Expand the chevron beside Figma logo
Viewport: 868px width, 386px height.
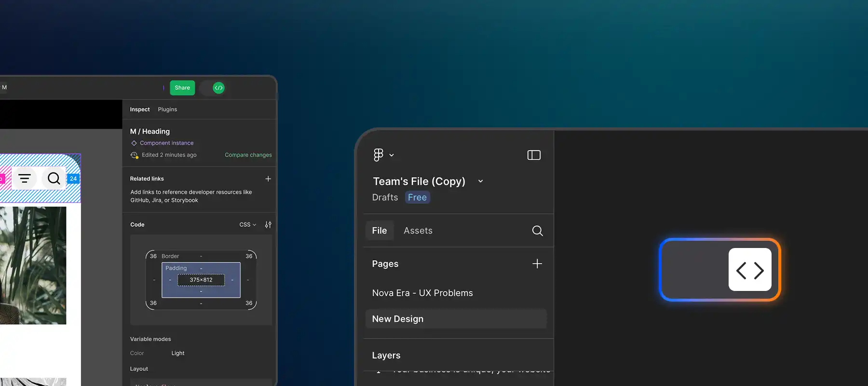tap(392, 155)
